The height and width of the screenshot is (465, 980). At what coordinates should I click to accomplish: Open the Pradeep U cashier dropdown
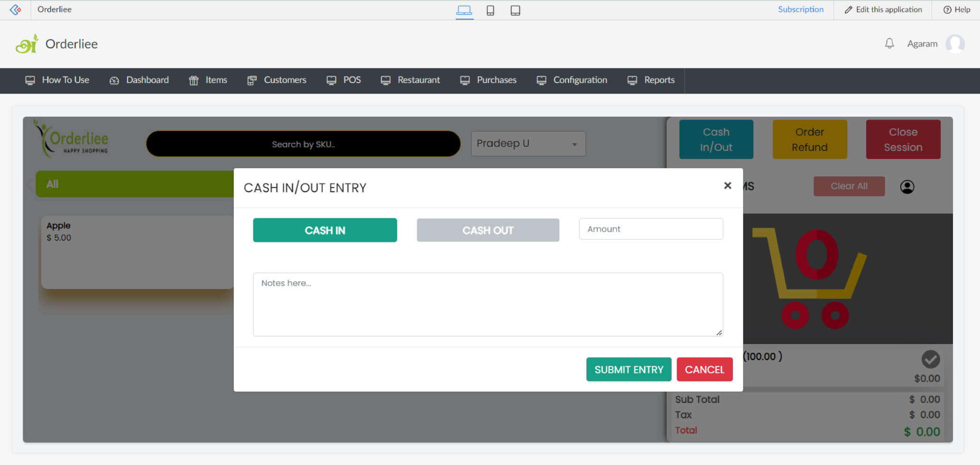[x=527, y=143]
